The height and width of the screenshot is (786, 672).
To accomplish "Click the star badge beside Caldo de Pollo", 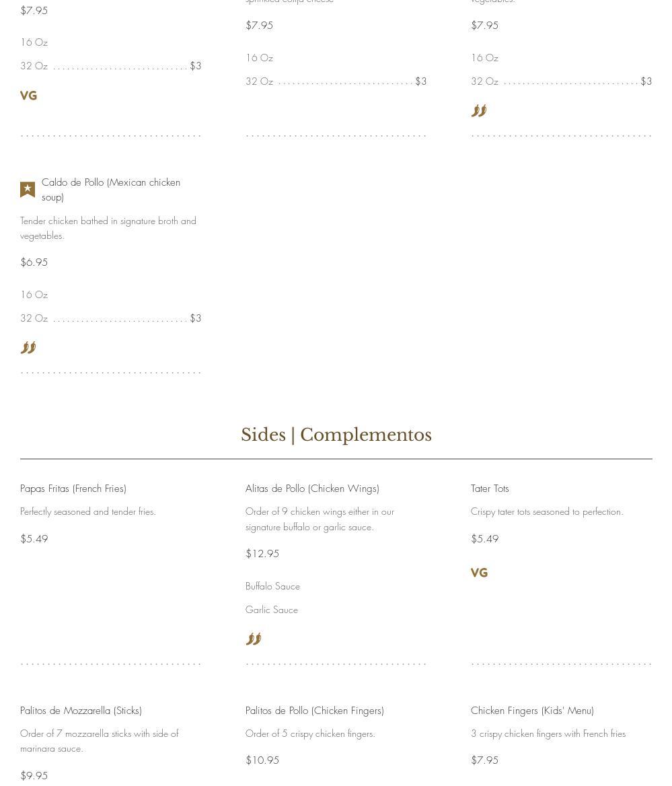I will (28, 190).
